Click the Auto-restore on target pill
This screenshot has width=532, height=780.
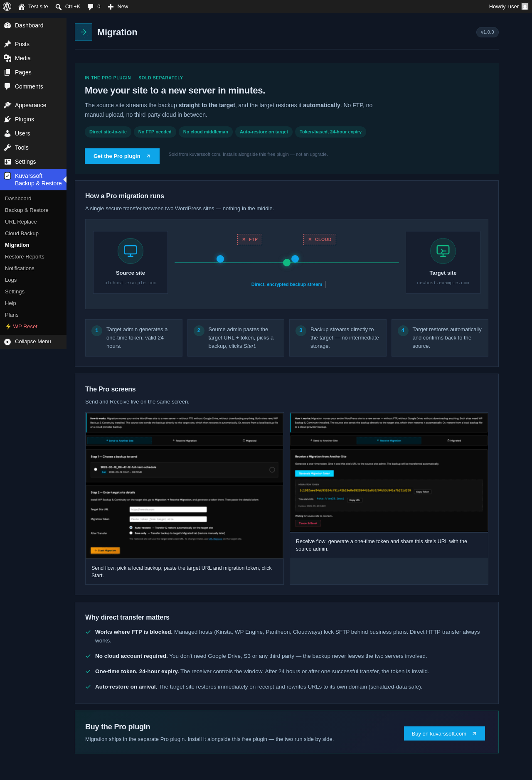(x=264, y=132)
